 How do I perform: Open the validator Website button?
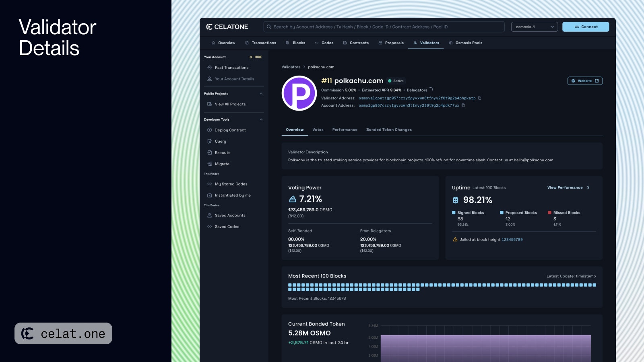[585, 81]
